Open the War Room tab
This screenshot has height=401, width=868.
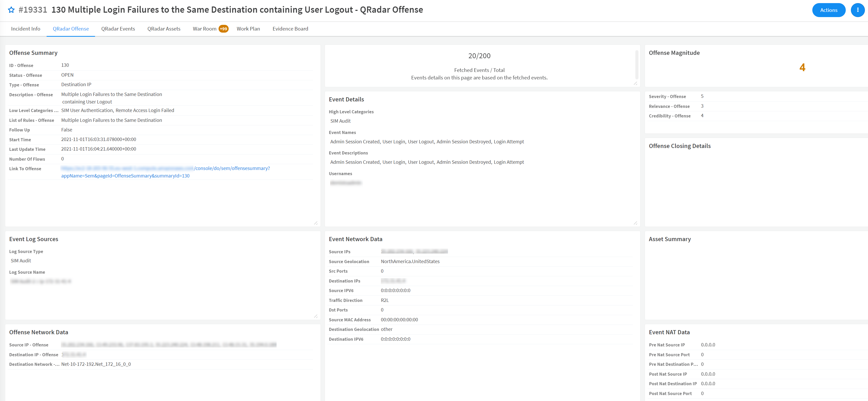tap(204, 29)
